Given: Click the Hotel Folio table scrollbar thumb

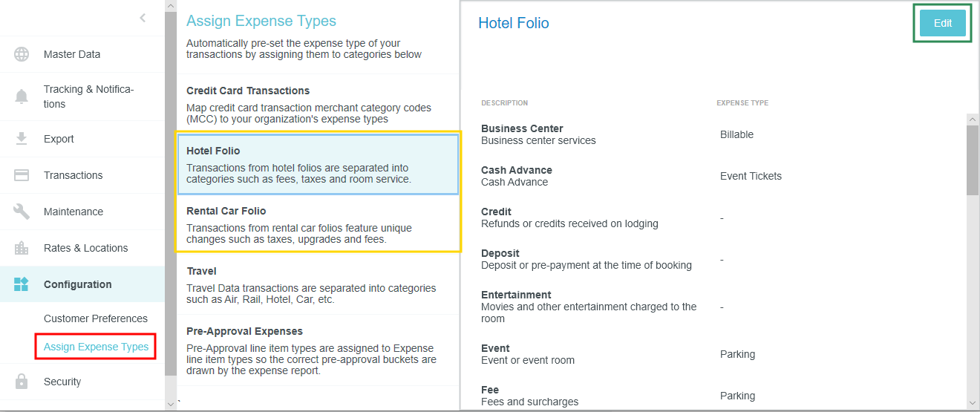Looking at the screenshot, I should click(973, 160).
